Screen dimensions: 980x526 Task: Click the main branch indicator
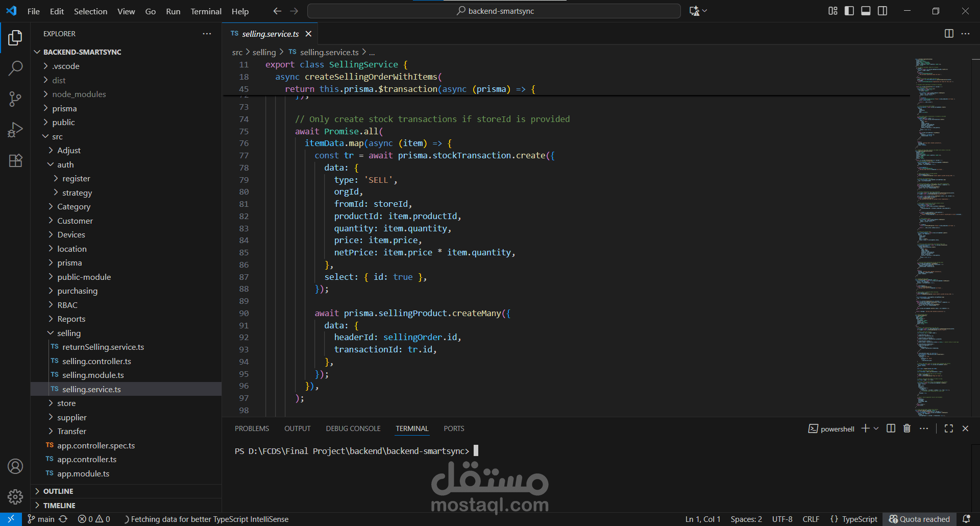coord(41,519)
